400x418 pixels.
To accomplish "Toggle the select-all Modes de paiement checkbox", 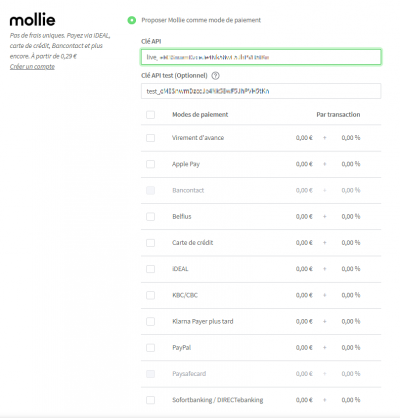I will (150, 115).
